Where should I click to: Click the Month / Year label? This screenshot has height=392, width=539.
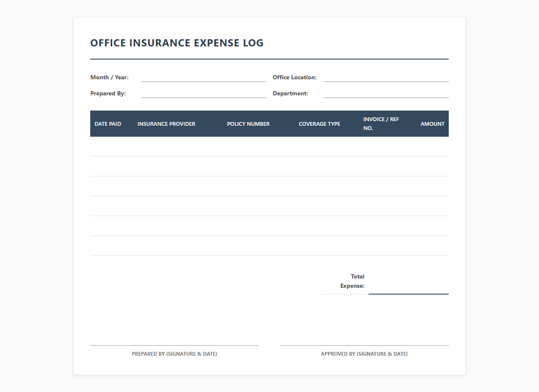(x=110, y=77)
